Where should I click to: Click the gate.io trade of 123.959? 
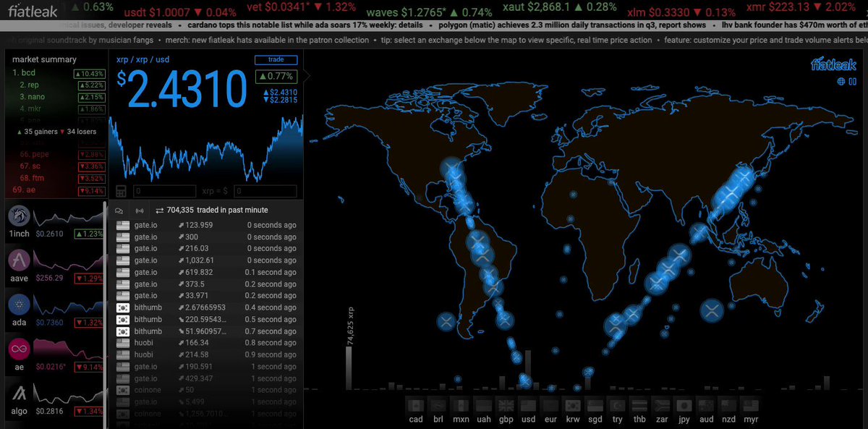[x=206, y=225]
